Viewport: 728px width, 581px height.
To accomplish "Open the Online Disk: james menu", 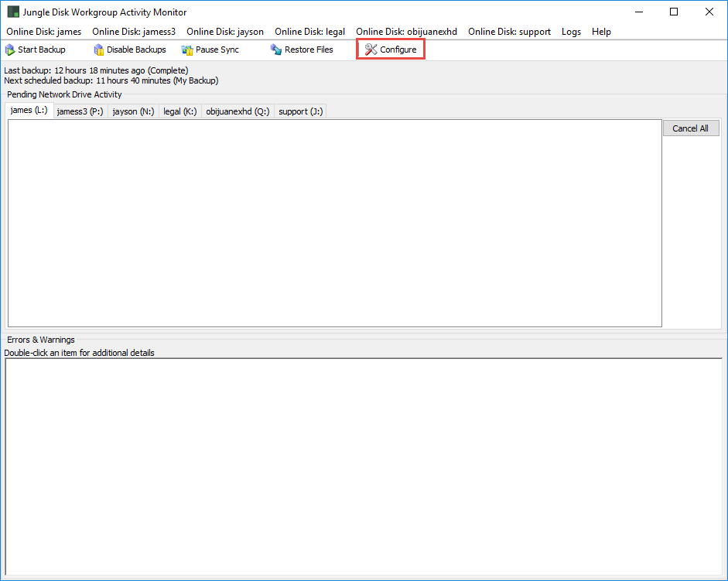I will point(43,32).
